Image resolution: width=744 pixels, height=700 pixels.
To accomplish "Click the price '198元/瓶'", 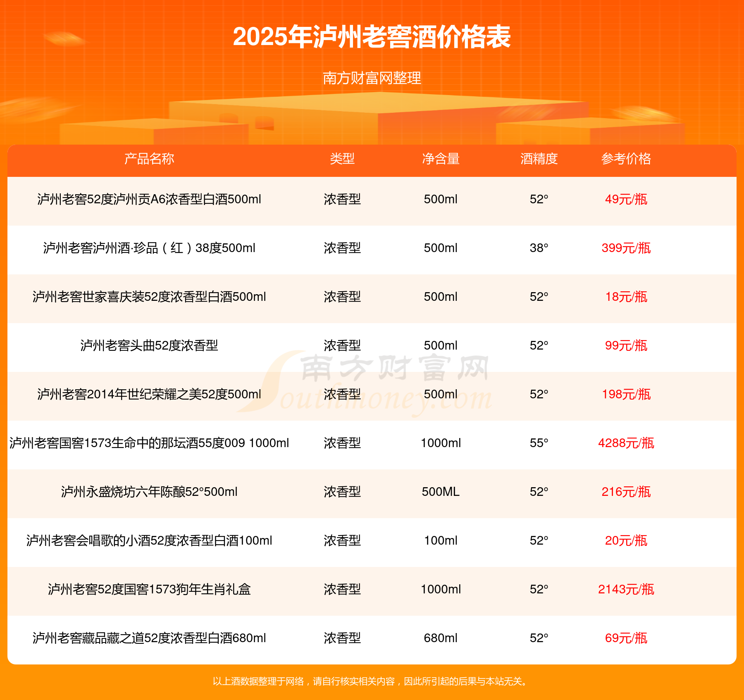I will pos(626,394).
